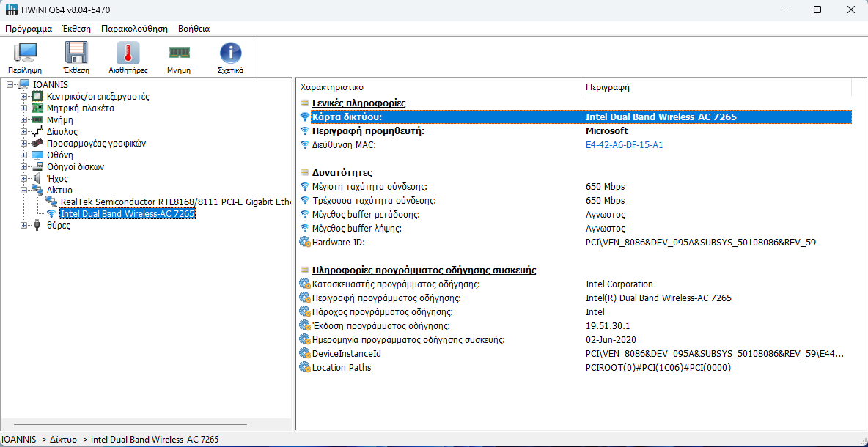This screenshot has height=447, width=868.
Task: Expand the Δίαυλος tree node
Action: click(23, 132)
